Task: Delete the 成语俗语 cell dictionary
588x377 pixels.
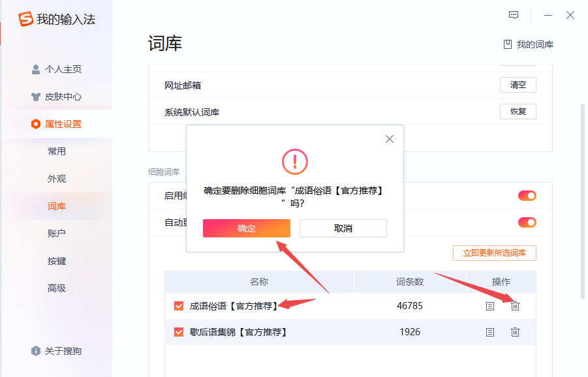Action: point(515,306)
